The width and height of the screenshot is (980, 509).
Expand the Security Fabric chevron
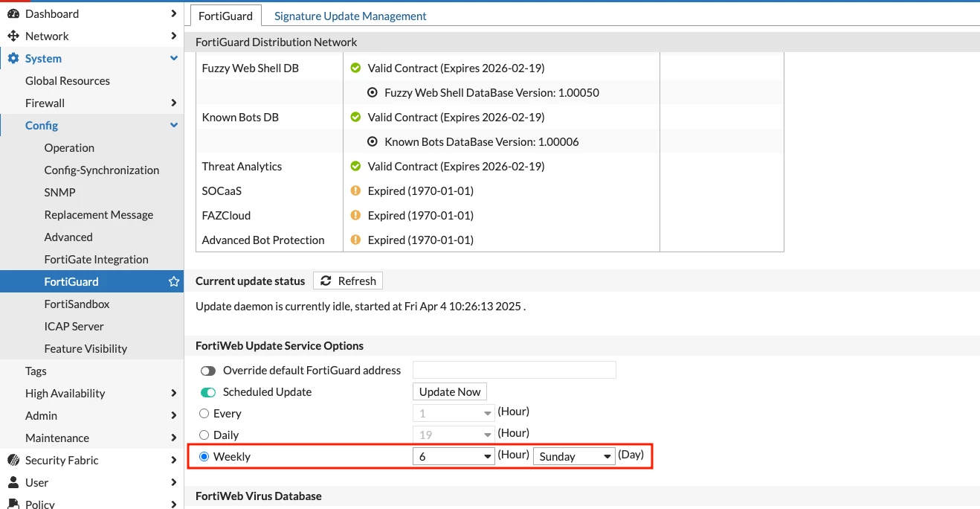(x=173, y=460)
